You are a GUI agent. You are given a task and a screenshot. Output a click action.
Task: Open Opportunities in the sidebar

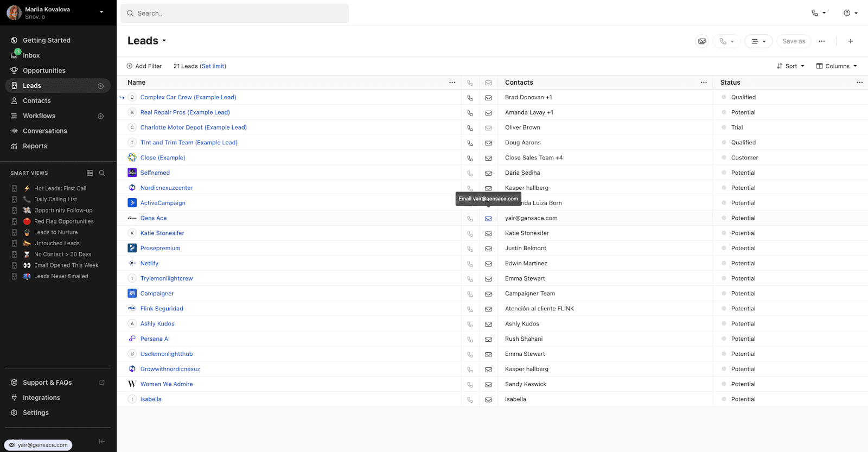pos(44,71)
